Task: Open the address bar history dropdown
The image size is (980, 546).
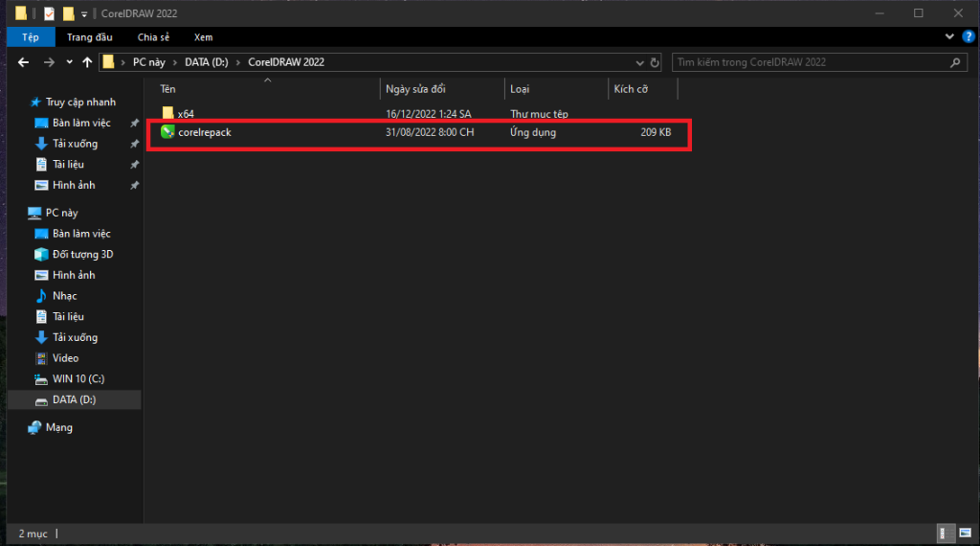Action: tap(640, 62)
